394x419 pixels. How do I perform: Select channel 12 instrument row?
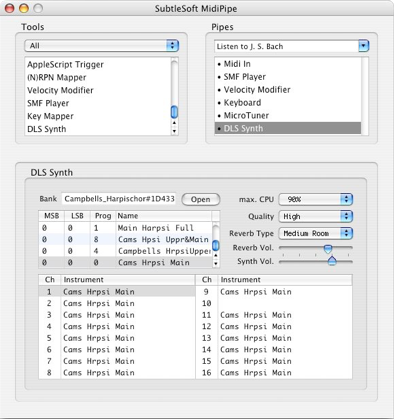(x=274, y=326)
